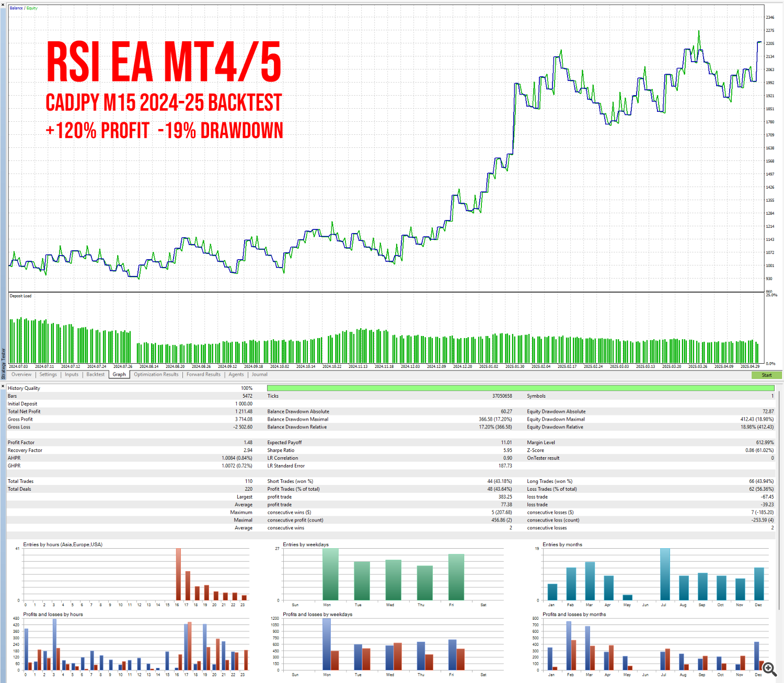Open the Inputs tab

click(x=72, y=374)
